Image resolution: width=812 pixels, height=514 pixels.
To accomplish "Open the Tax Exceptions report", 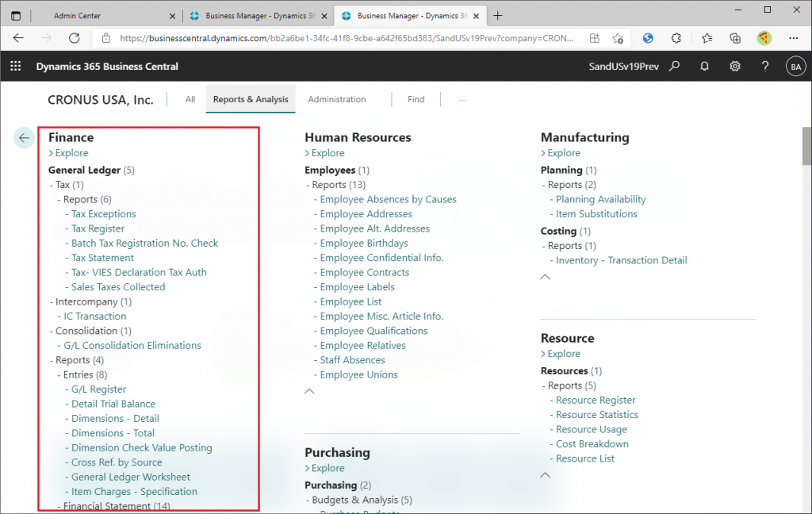I will pyautogui.click(x=104, y=214).
